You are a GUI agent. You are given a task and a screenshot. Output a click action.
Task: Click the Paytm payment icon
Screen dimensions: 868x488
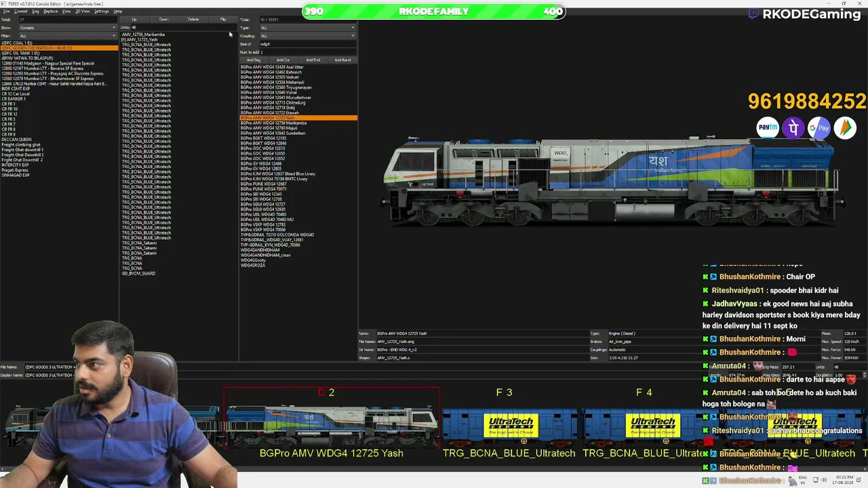tap(768, 127)
